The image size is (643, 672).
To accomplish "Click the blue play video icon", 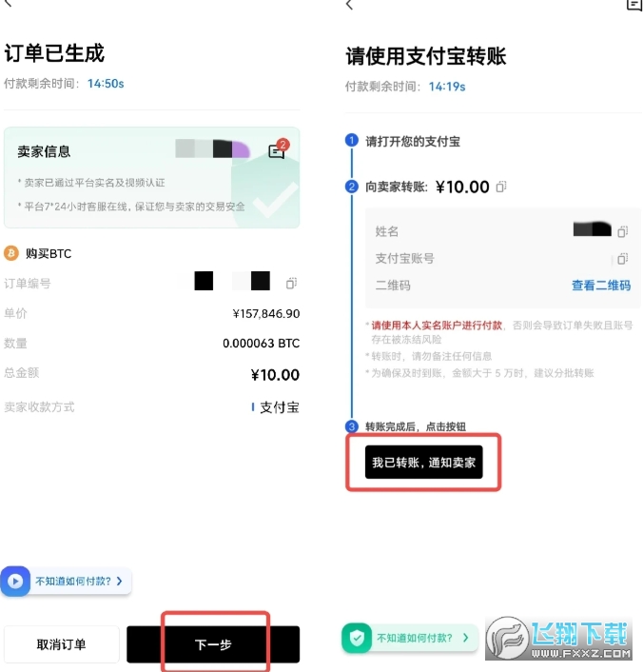I will (x=15, y=581).
